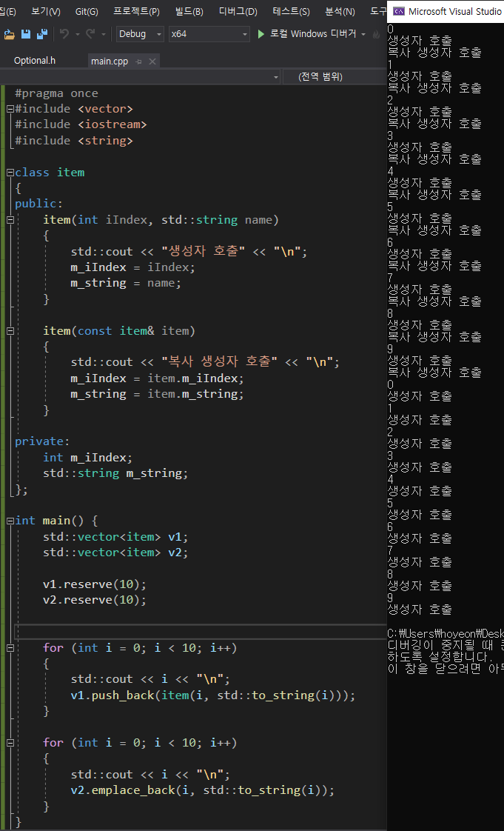This screenshot has height=831, width=504.
Task: Click the "std::string m_string;" declaration
Action: click(115, 473)
